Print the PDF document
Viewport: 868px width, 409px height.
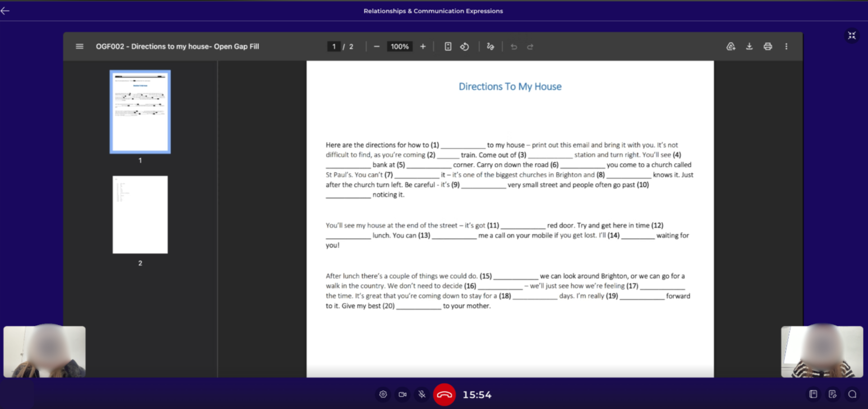(768, 47)
